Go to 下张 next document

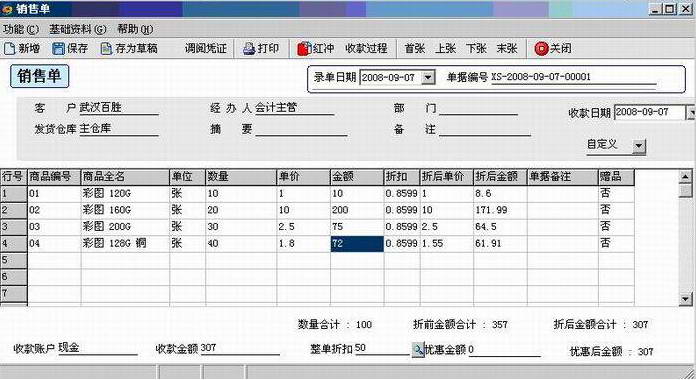pos(476,48)
